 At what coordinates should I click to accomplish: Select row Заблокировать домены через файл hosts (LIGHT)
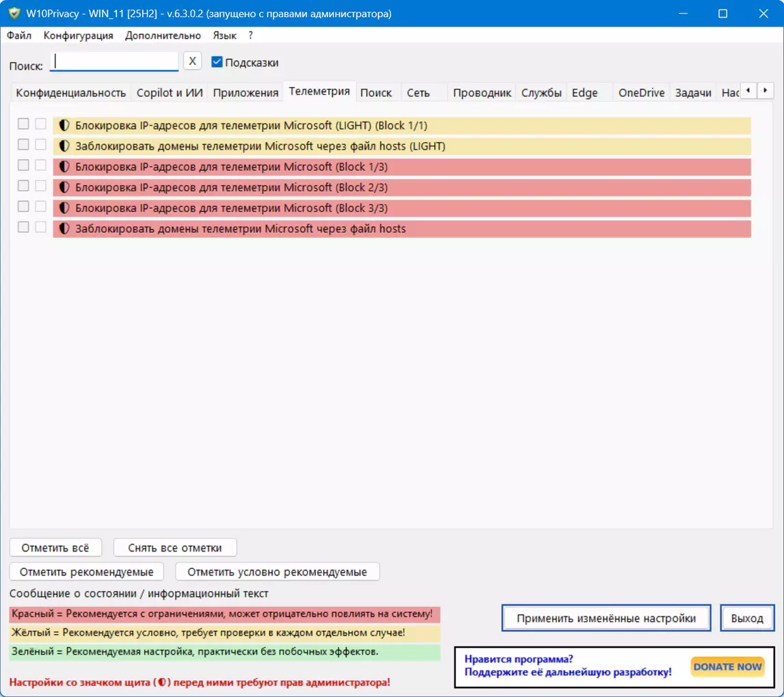[401, 146]
